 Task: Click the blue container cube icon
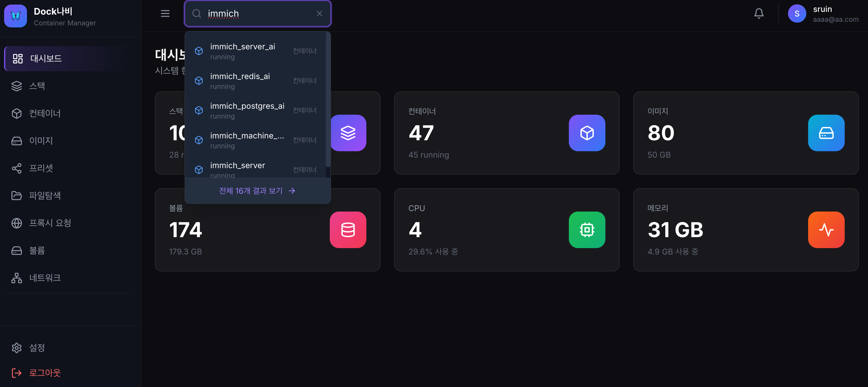coord(587,133)
